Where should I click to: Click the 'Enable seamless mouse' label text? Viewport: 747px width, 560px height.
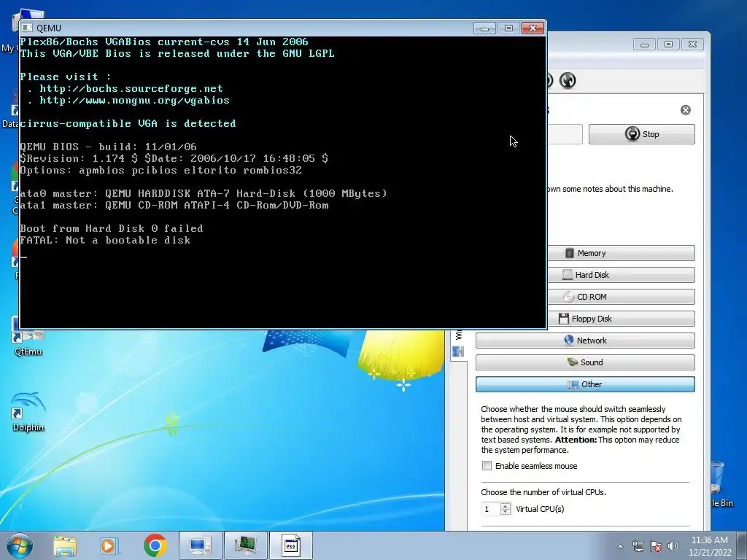pyautogui.click(x=536, y=466)
